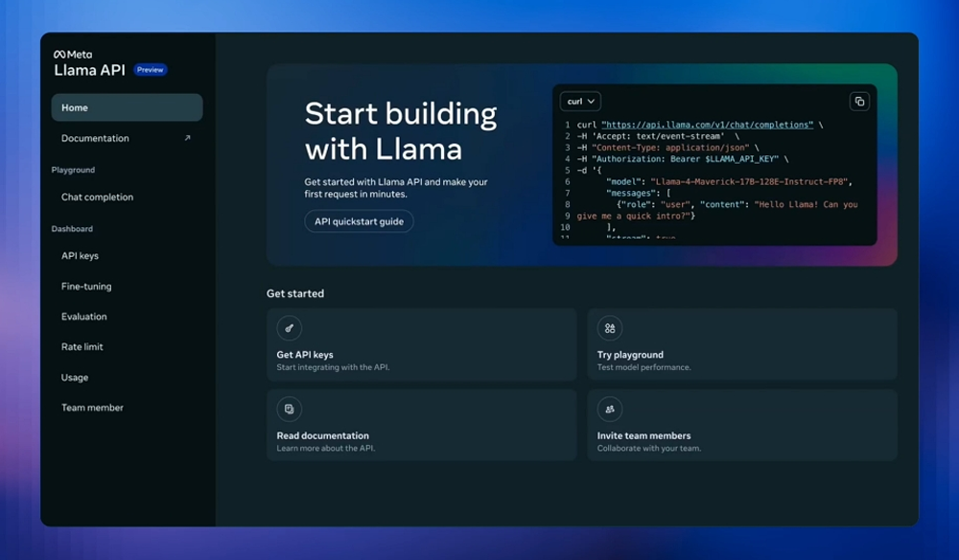
Task: Click the playground shapes icon
Action: point(609,329)
